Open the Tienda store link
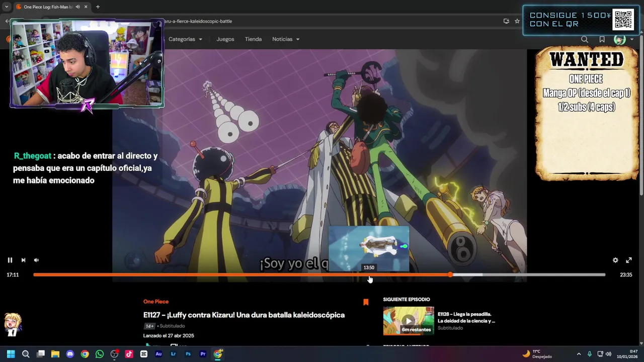Screen dimensions: 644x362 click(x=253, y=39)
